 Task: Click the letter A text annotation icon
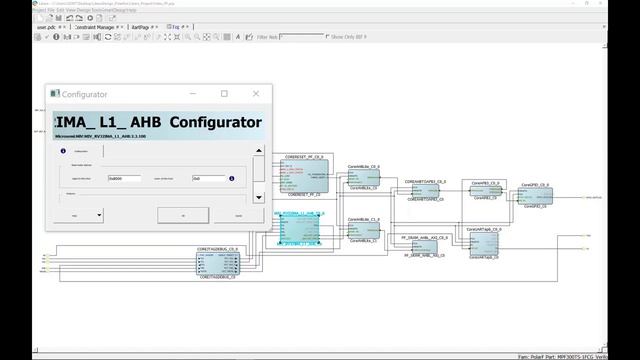click(x=238, y=37)
